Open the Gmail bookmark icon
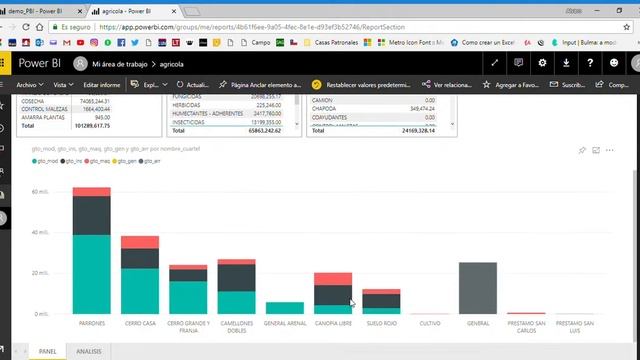Screen dimensions: 640x360 coord(67,42)
